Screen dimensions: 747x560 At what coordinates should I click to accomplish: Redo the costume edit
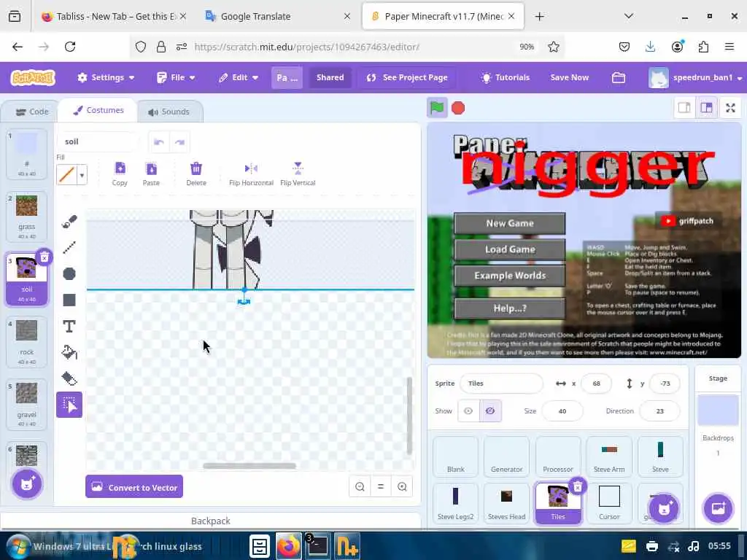[179, 142]
